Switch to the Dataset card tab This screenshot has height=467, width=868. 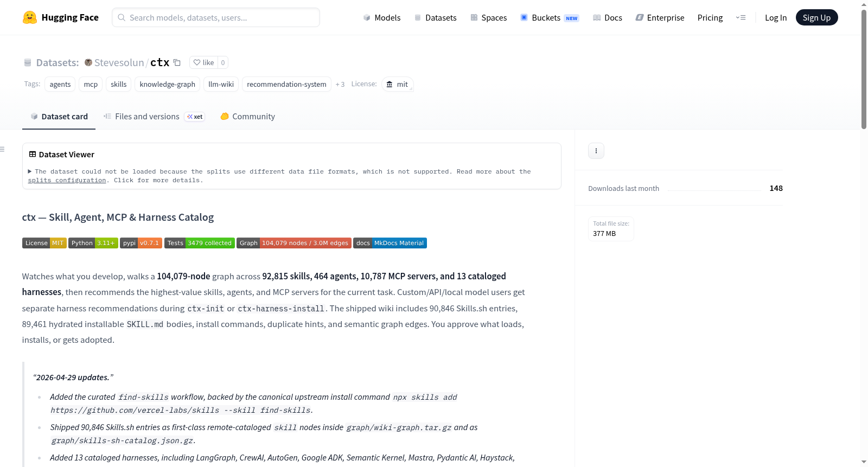point(59,117)
